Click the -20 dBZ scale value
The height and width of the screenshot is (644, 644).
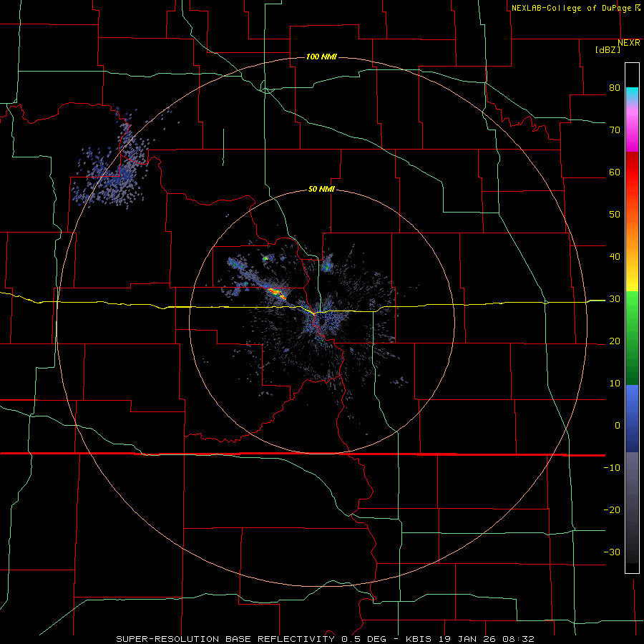pos(612,510)
